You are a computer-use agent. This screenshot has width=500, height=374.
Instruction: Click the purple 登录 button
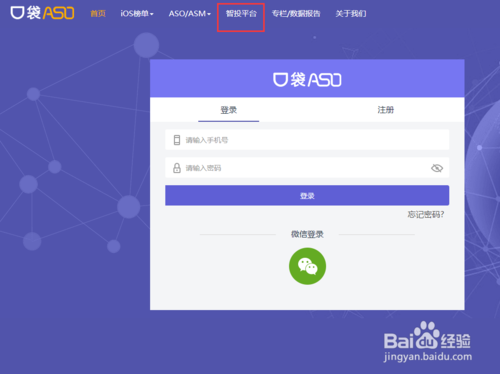click(307, 196)
